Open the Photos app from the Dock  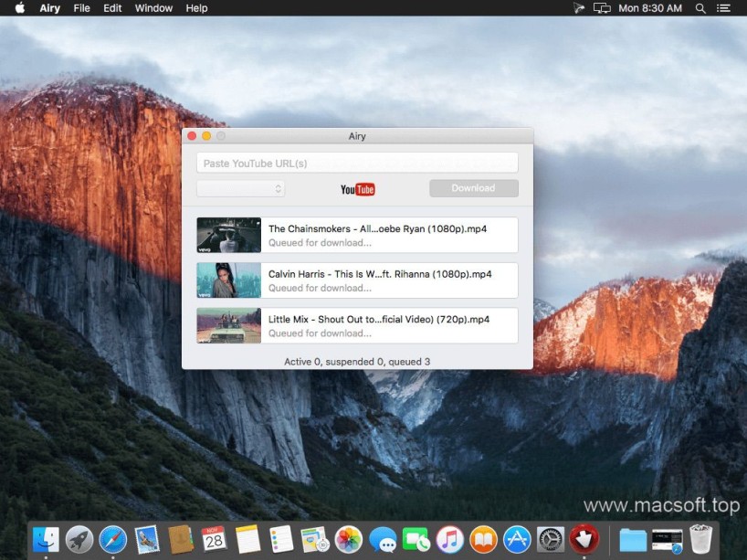(348, 539)
